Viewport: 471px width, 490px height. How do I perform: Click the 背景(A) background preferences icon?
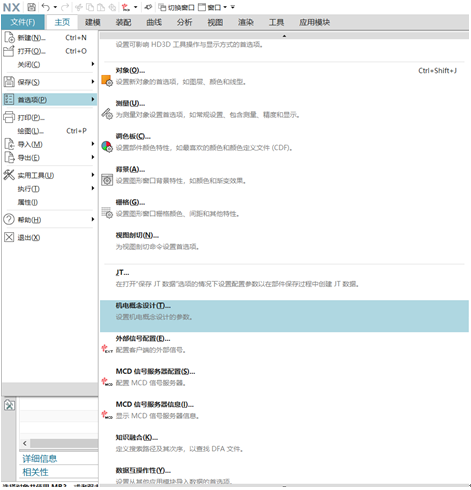[107, 180]
